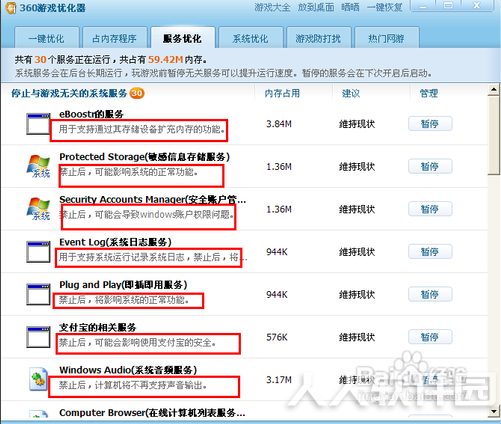Select the Plug and Play service name

point(123,285)
